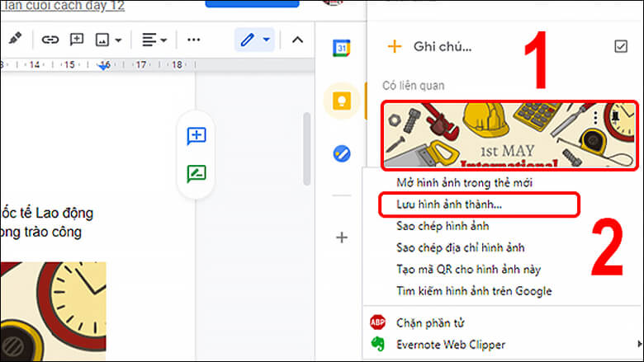Click the plus icon to get add-ons

(x=341, y=237)
